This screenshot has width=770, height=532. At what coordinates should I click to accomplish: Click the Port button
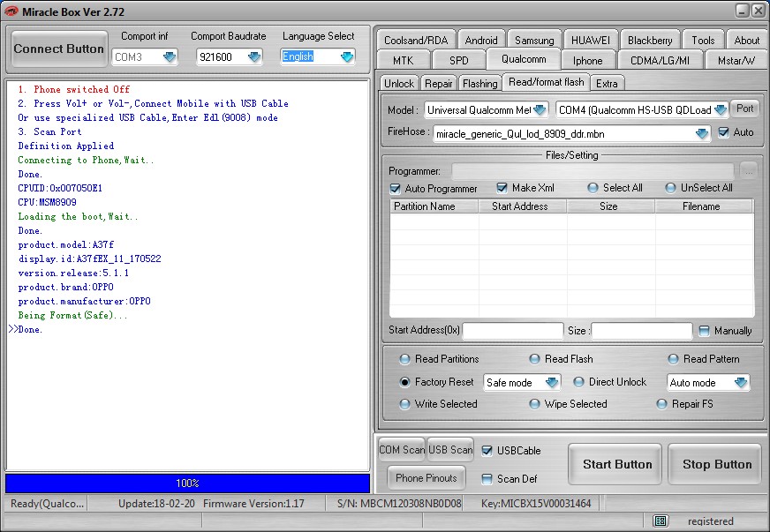[x=744, y=109]
